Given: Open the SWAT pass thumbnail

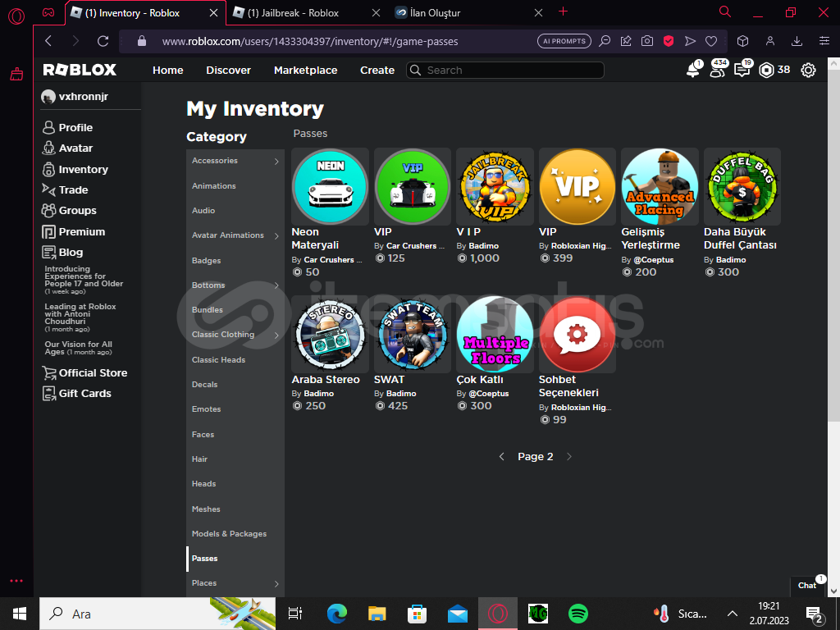Looking at the screenshot, I should click(x=413, y=335).
